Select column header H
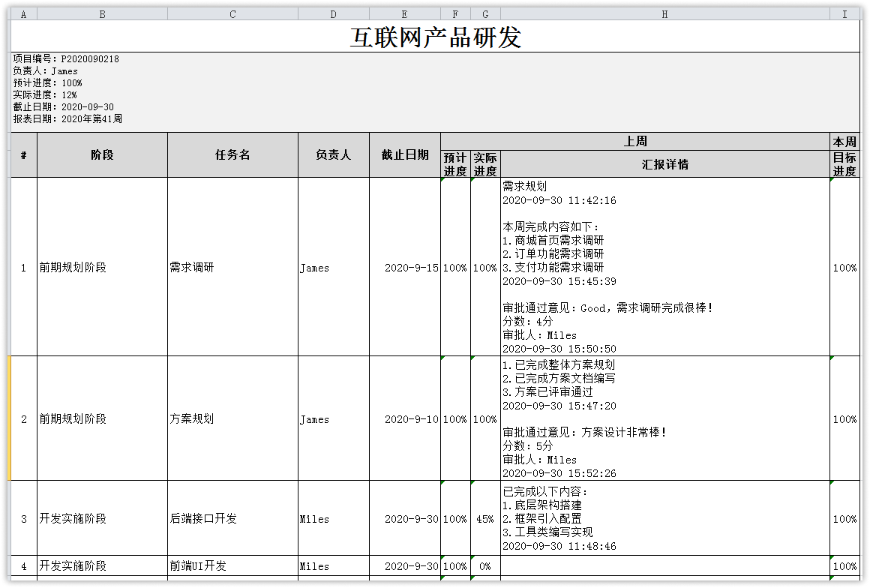Screen dimensions: 870x588 click(664, 14)
